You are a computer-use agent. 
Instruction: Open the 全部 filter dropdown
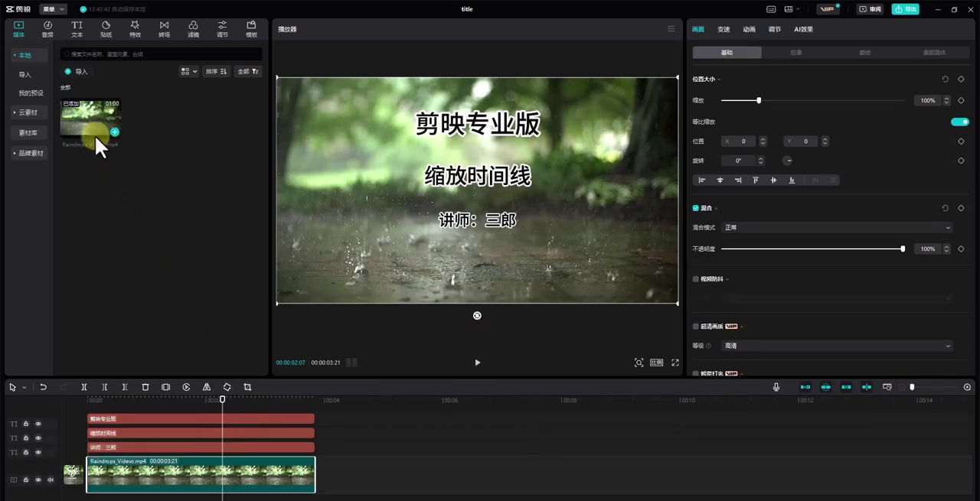pos(248,71)
